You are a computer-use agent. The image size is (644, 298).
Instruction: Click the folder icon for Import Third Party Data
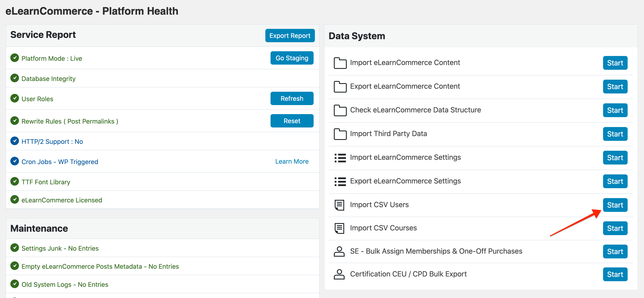[x=340, y=134]
